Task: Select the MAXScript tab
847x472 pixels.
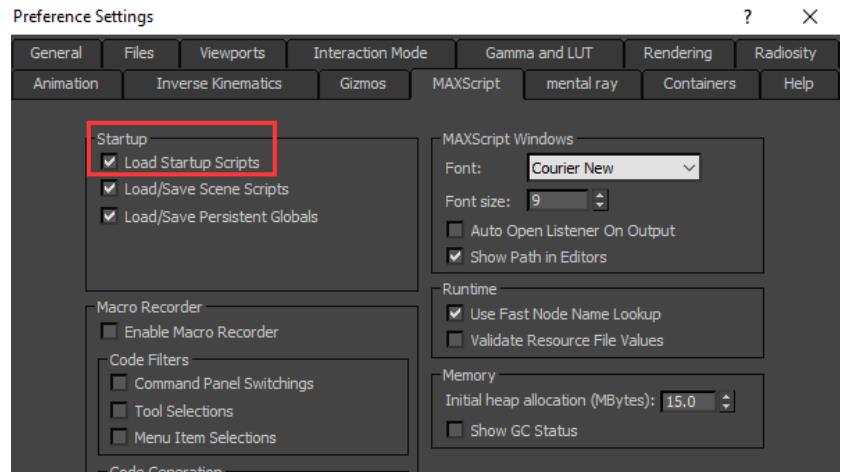Action: point(466,84)
